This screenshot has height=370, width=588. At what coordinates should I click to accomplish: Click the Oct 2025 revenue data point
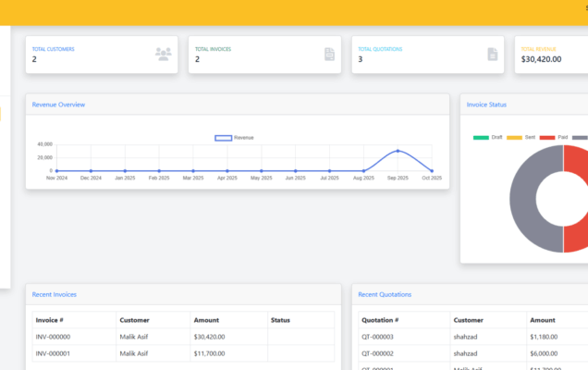(432, 170)
